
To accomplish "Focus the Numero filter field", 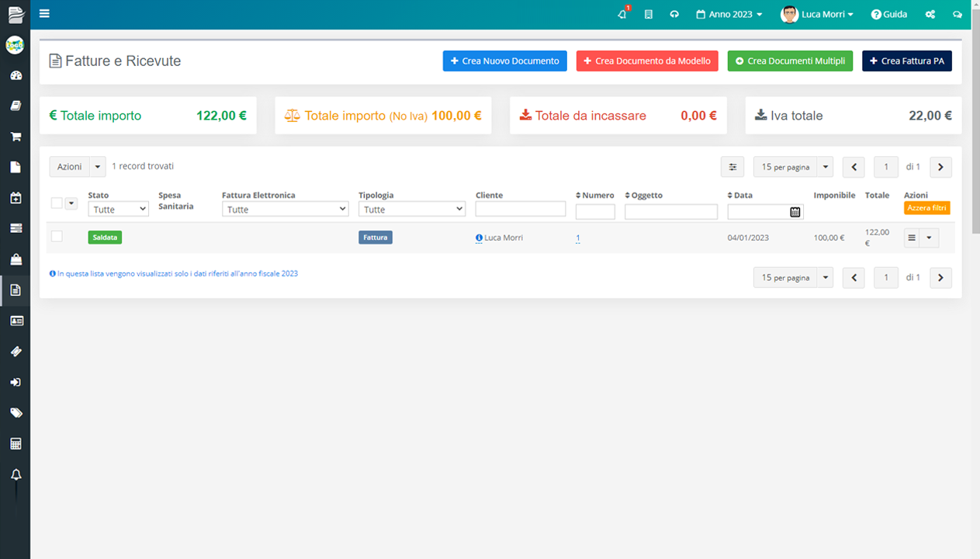I will pyautogui.click(x=595, y=212).
